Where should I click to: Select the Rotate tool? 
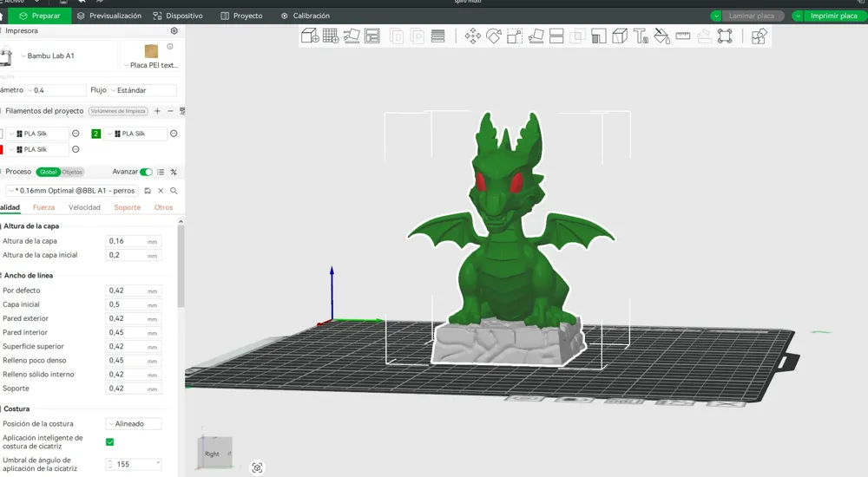pos(494,36)
